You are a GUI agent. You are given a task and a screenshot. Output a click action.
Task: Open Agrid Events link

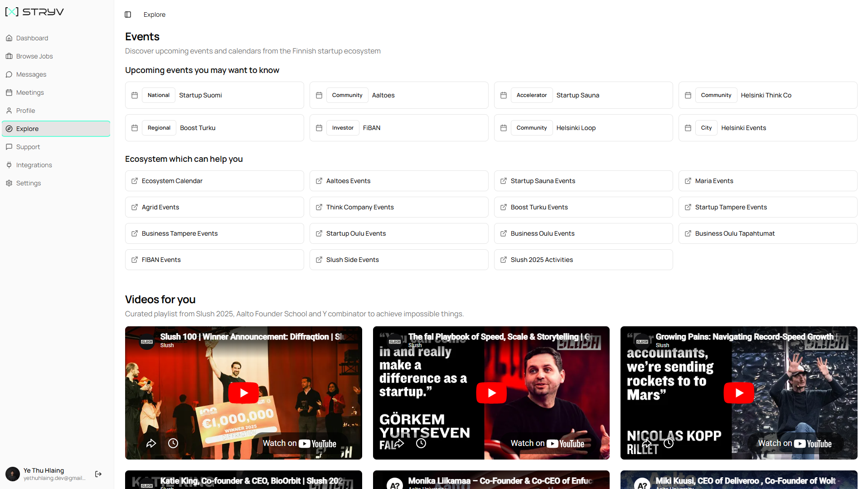(214, 207)
